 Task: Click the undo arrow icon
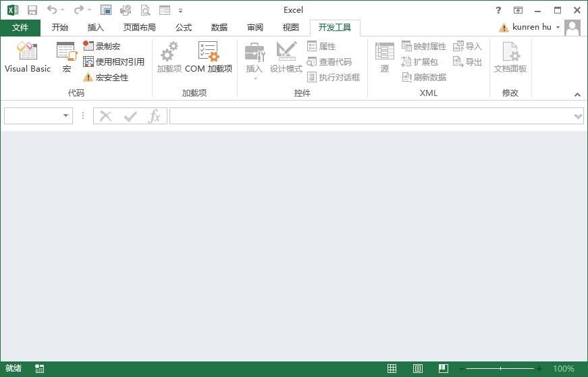[52, 10]
